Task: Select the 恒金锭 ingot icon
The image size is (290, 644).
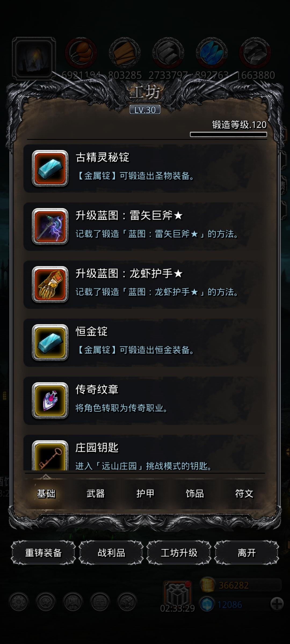Action: pyautogui.click(x=50, y=342)
